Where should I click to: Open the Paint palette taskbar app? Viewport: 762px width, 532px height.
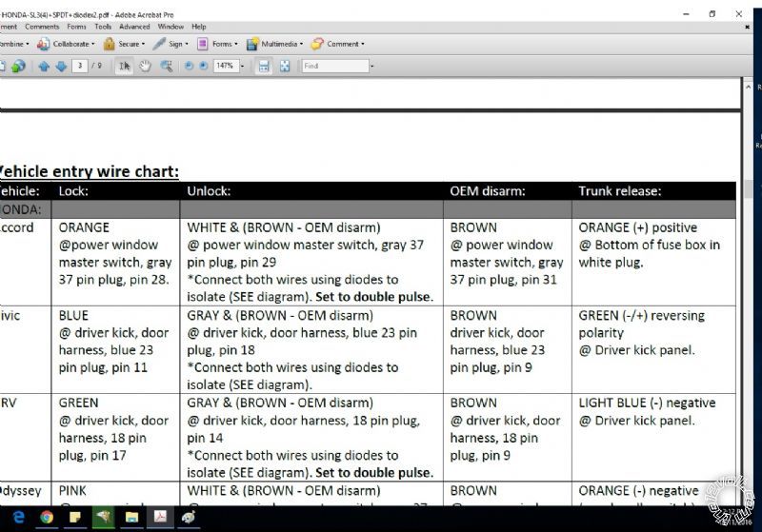tap(189, 518)
